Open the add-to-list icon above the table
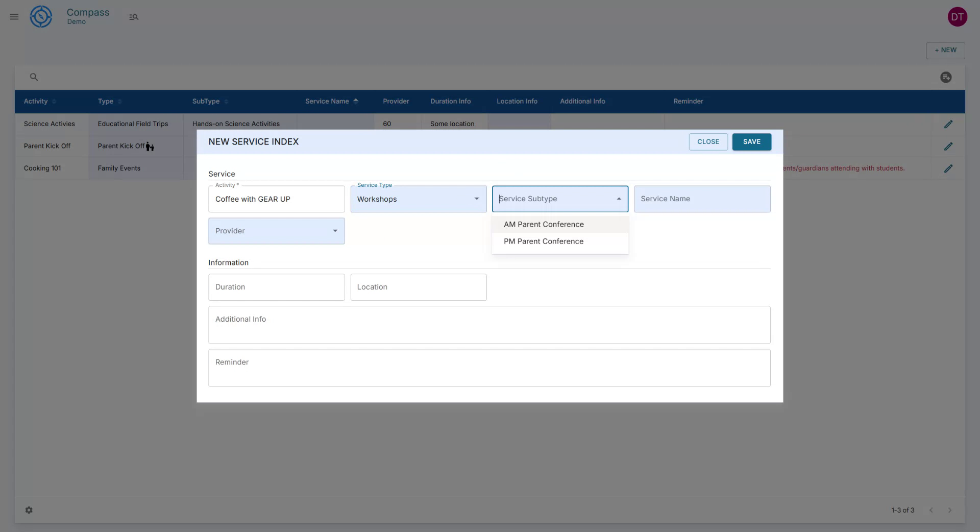 point(946,77)
